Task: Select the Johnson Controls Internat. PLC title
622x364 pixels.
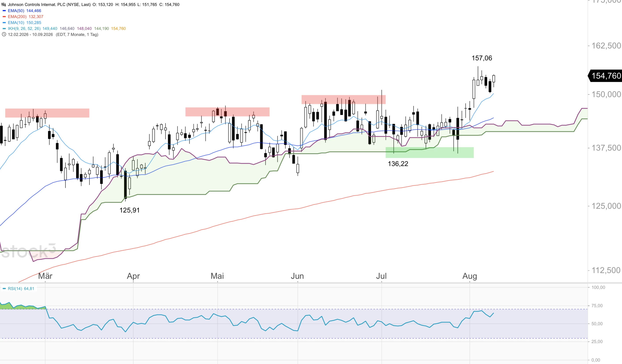Action: click(49, 4)
